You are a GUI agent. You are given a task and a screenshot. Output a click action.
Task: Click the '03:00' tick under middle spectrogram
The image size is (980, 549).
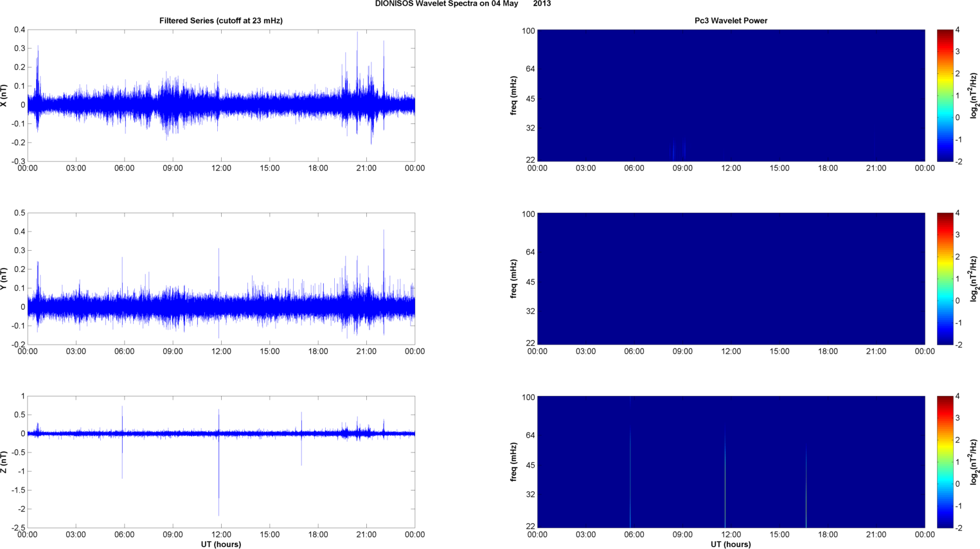click(585, 352)
